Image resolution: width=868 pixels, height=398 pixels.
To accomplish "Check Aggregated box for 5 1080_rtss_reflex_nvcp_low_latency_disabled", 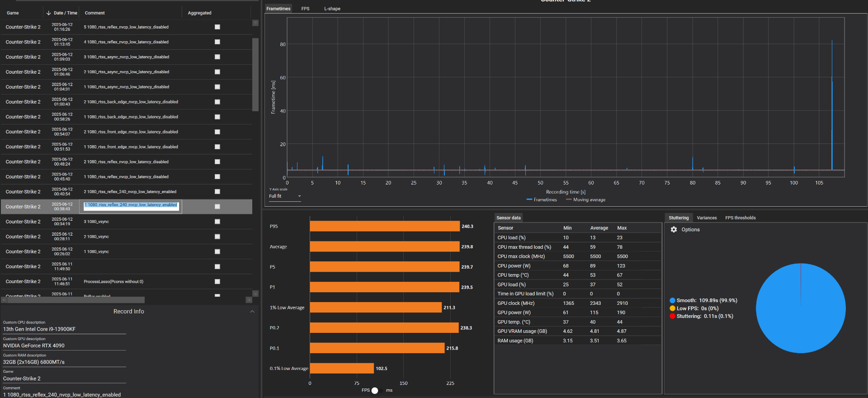I will click(217, 27).
